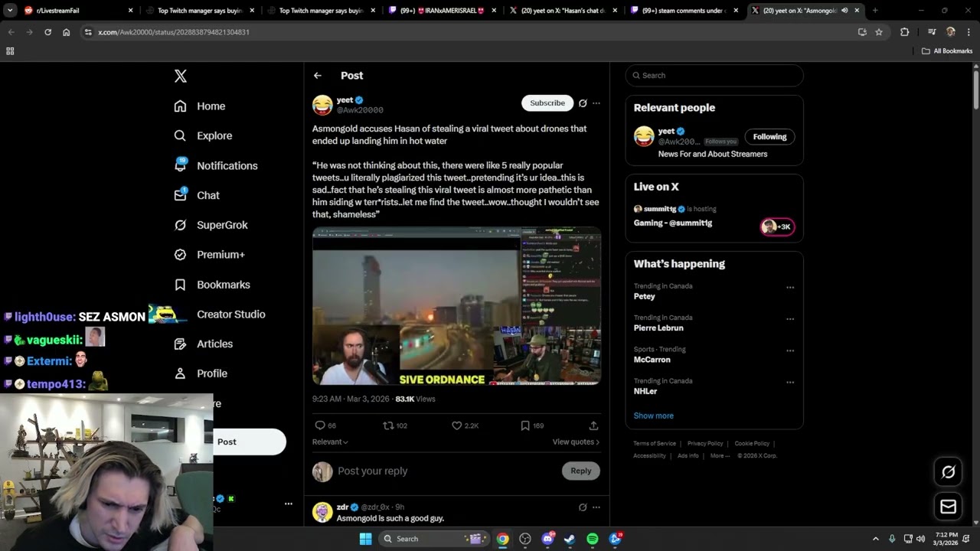Open Terms of Service link
The image size is (980, 551).
pos(655,444)
